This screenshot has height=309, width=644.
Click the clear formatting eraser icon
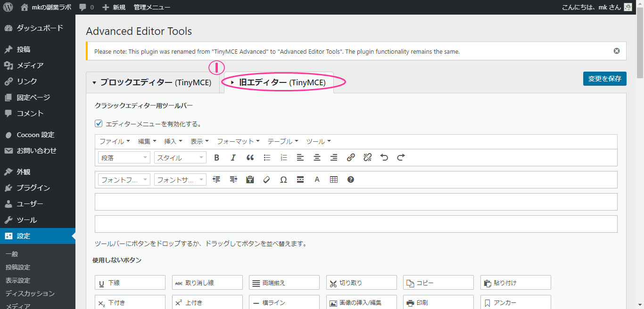(267, 179)
